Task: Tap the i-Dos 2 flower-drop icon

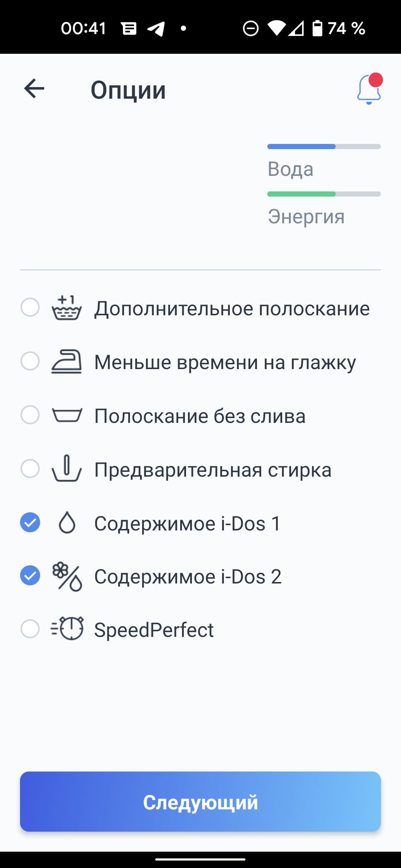Action: coord(67,576)
